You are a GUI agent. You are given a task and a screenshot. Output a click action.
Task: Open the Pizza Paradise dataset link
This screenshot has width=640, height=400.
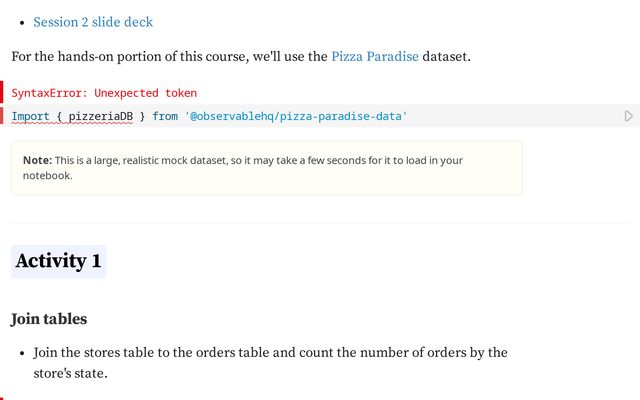(375, 57)
